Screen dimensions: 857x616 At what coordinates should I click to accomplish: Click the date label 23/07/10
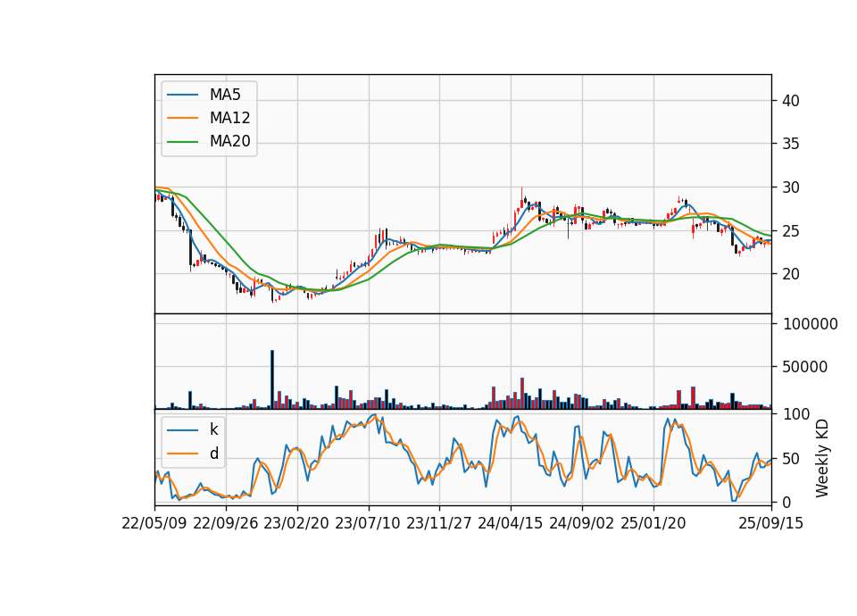369,523
